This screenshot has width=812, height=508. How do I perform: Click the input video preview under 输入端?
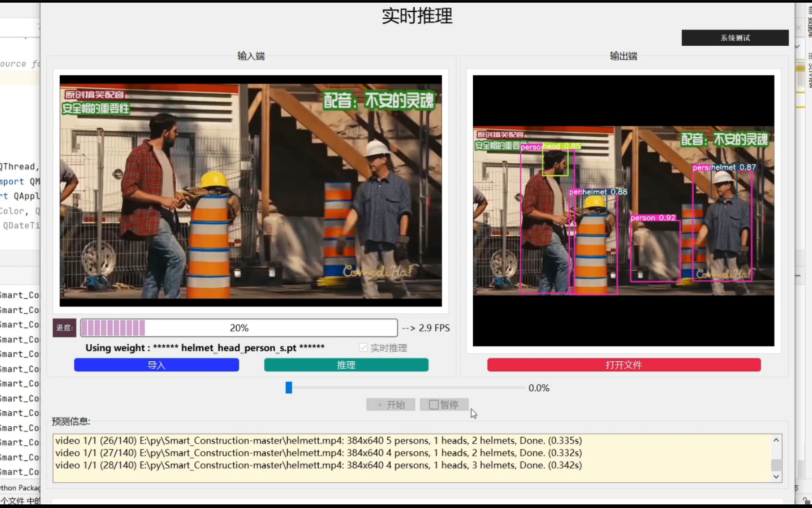tap(250, 191)
